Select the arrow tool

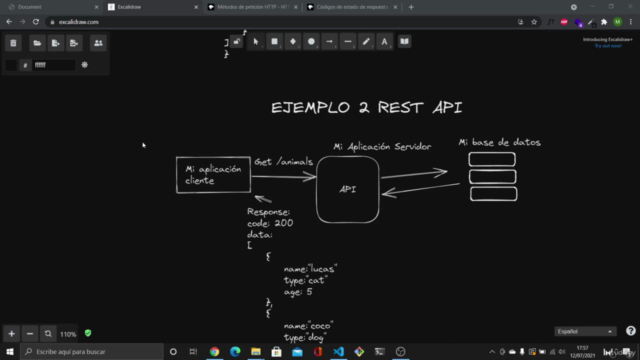coord(329,42)
